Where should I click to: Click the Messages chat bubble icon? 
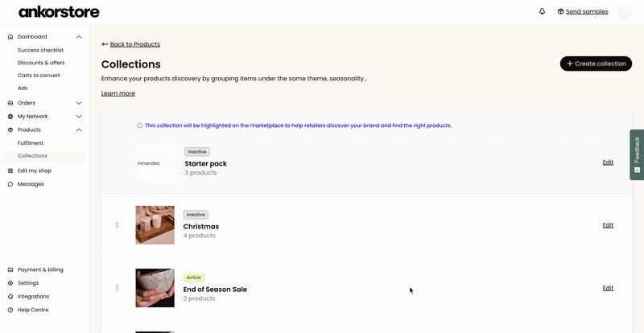pos(10,184)
